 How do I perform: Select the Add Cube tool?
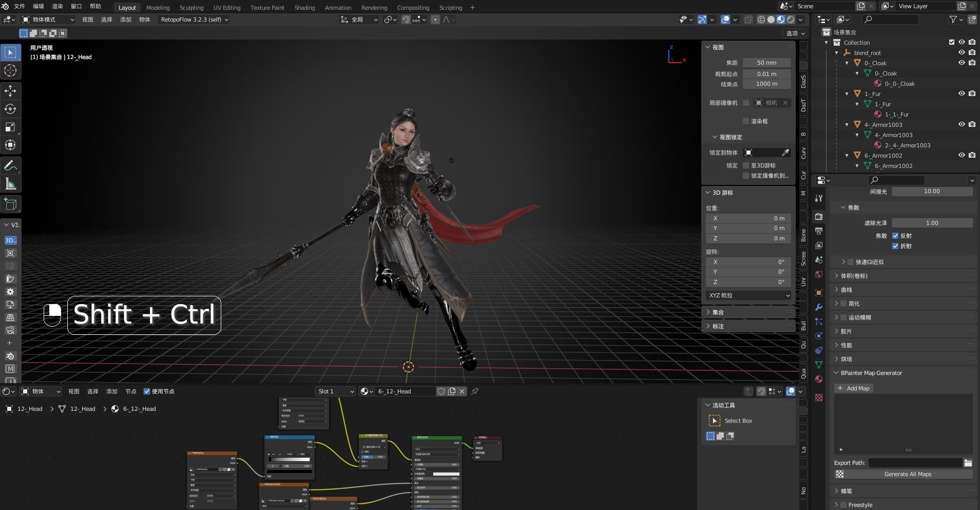tap(10, 204)
